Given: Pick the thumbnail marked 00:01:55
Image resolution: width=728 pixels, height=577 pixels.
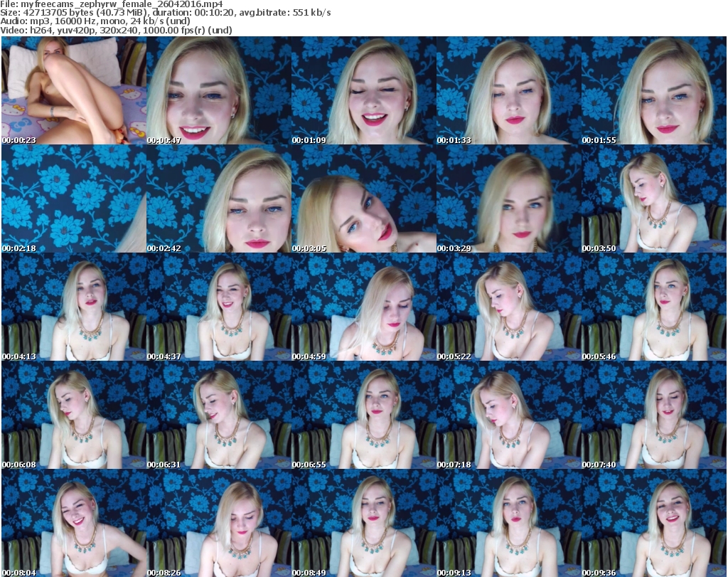Looking at the screenshot, I should [654, 90].
